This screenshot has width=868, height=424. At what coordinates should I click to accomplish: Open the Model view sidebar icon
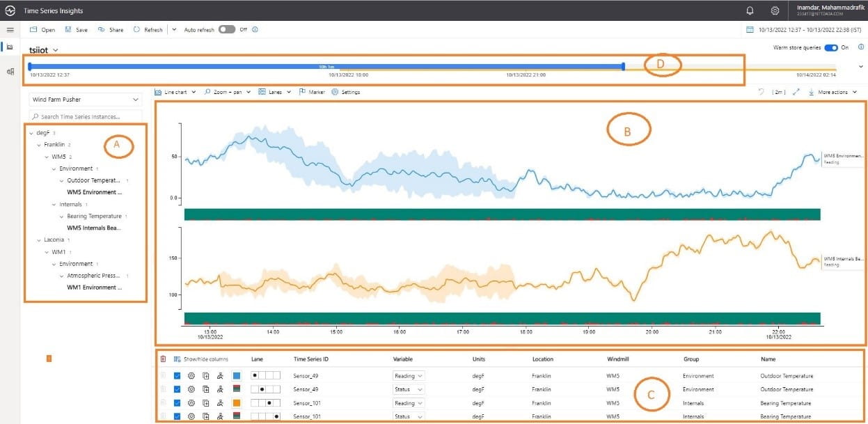point(10,72)
